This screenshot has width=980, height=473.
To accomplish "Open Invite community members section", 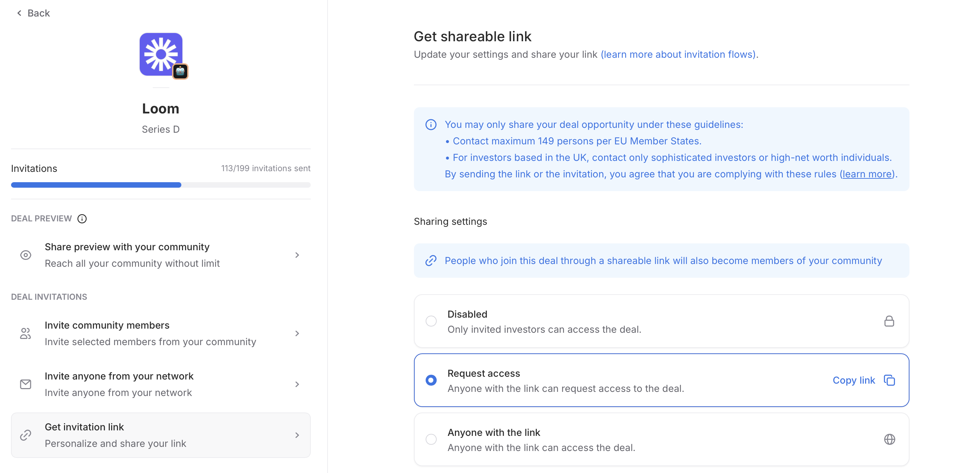I will 161,333.
